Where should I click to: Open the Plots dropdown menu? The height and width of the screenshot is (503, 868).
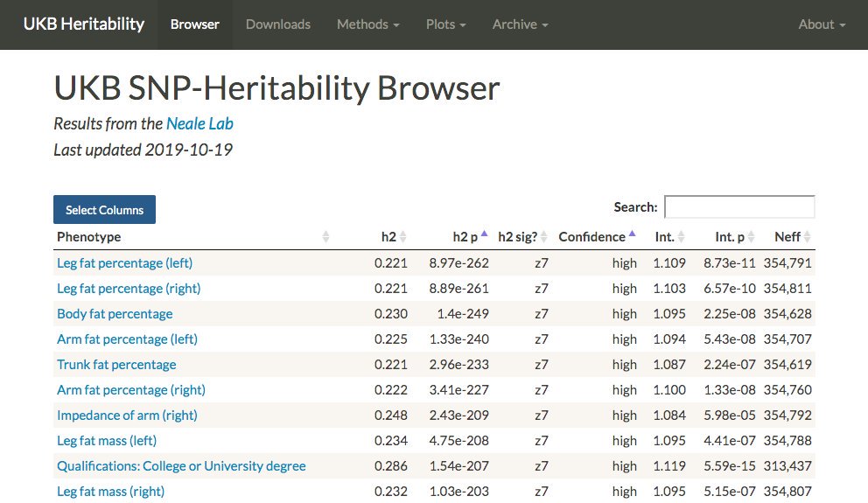point(445,24)
